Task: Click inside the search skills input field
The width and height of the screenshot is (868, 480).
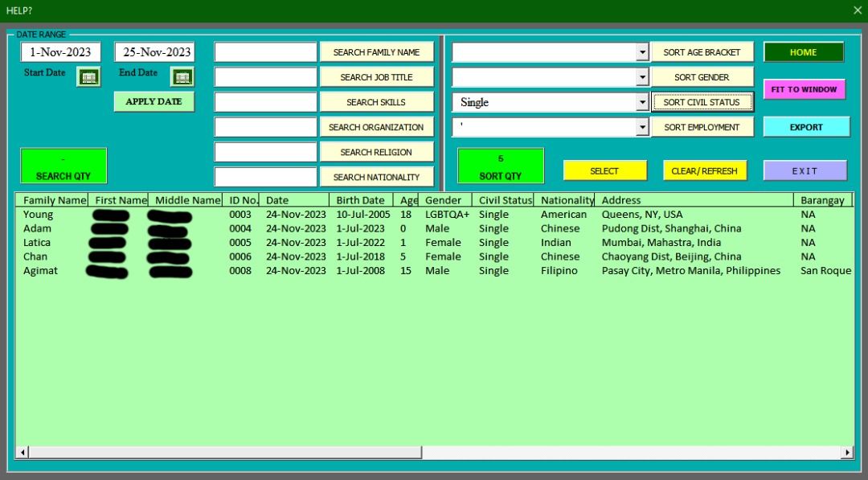Action: 265,101
